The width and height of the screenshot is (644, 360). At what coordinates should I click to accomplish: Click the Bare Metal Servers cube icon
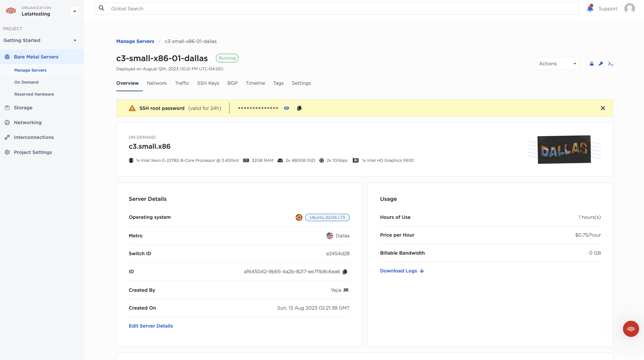click(7, 57)
